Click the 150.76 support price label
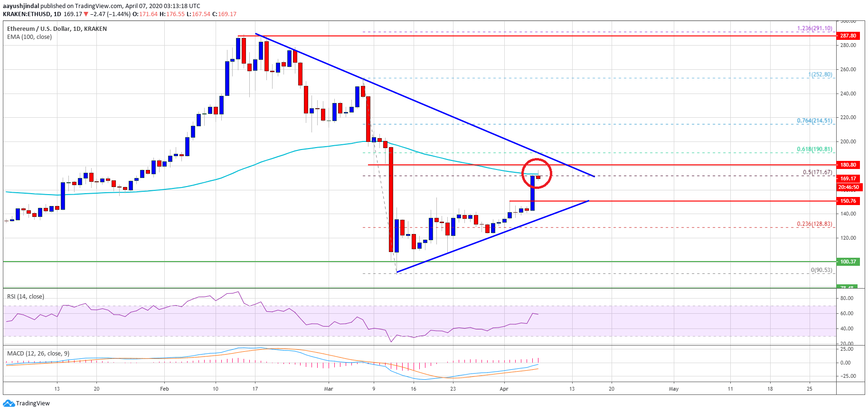868x412 pixels. pyautogui.click(x=848, y=201)
